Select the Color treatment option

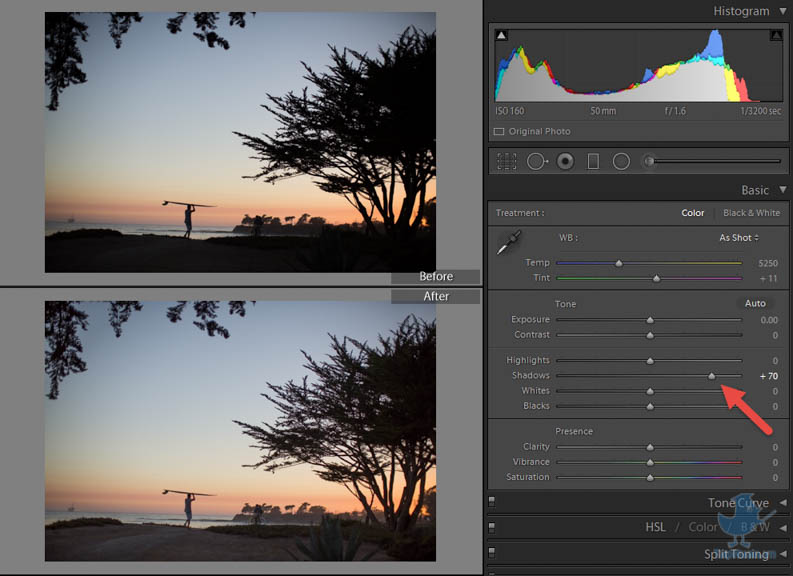[693, 213]
